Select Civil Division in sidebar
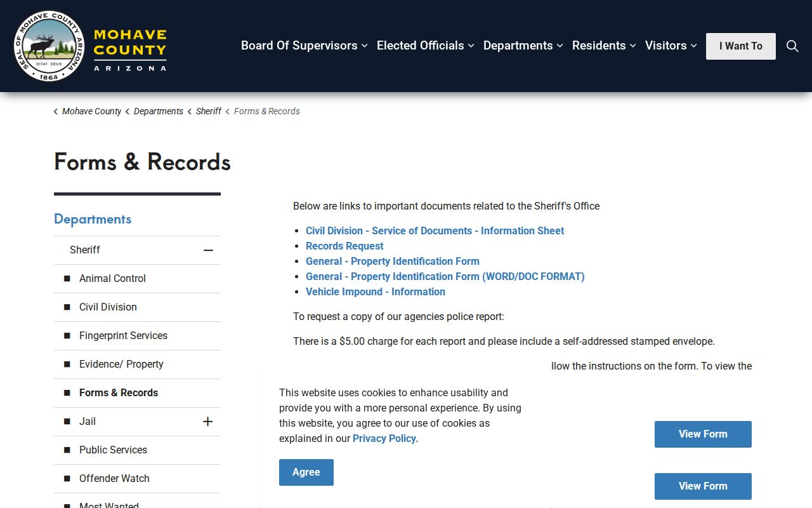 coord(108,307)
